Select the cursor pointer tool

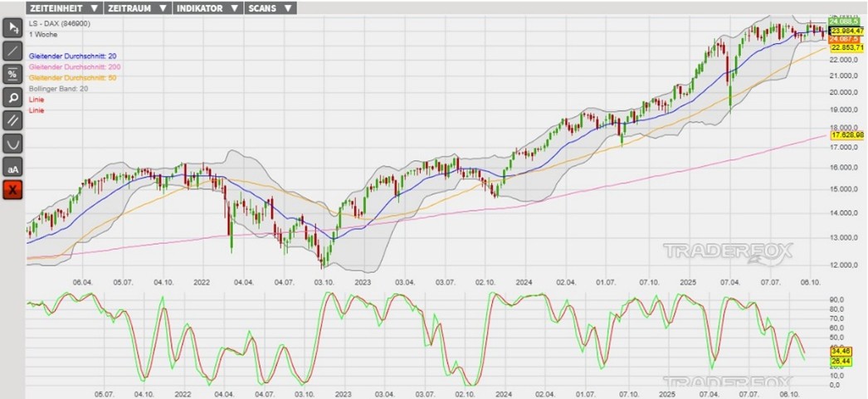click(x=13, y=28)
